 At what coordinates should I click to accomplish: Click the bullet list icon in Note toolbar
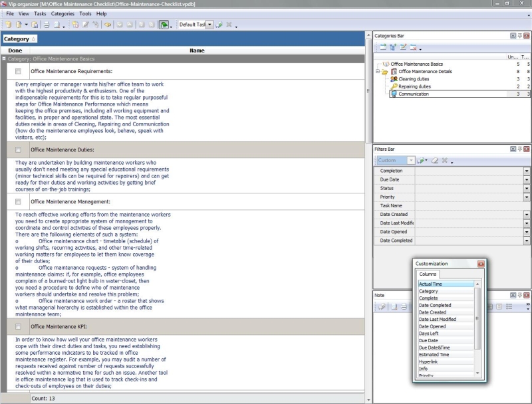click(x=508, y=306)
